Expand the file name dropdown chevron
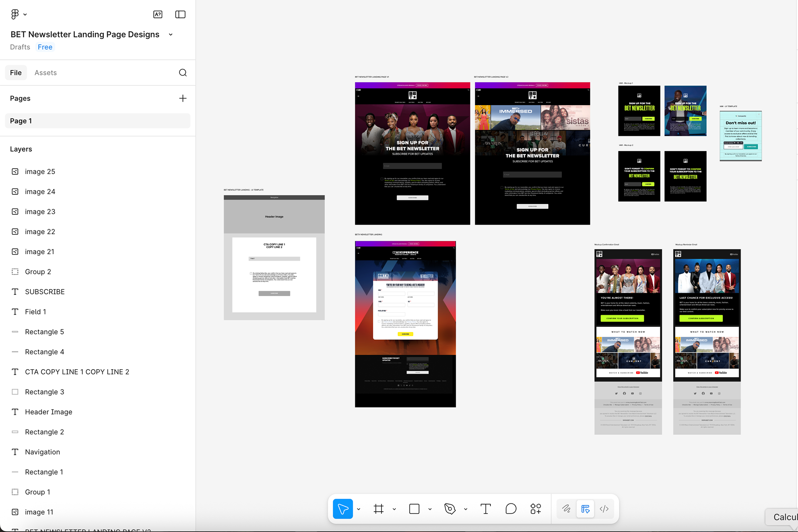Image resolution: width=798 pixels, height=532 pixels. 170,34
